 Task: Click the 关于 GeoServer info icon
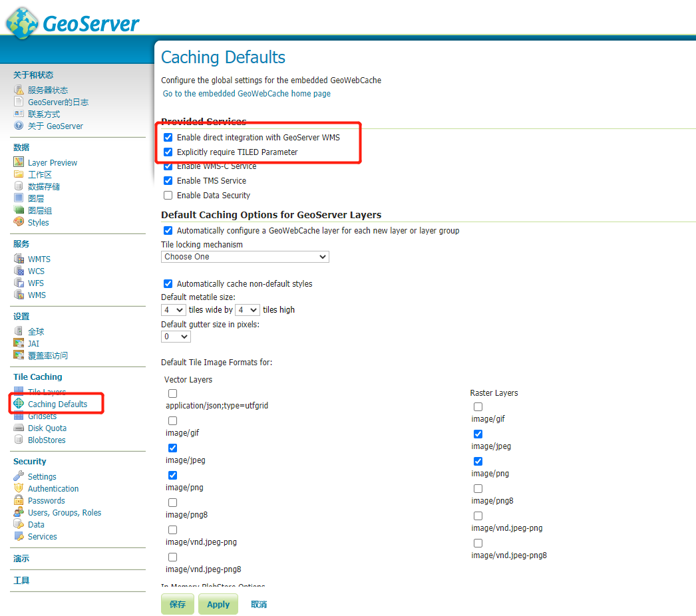[19, 126]
